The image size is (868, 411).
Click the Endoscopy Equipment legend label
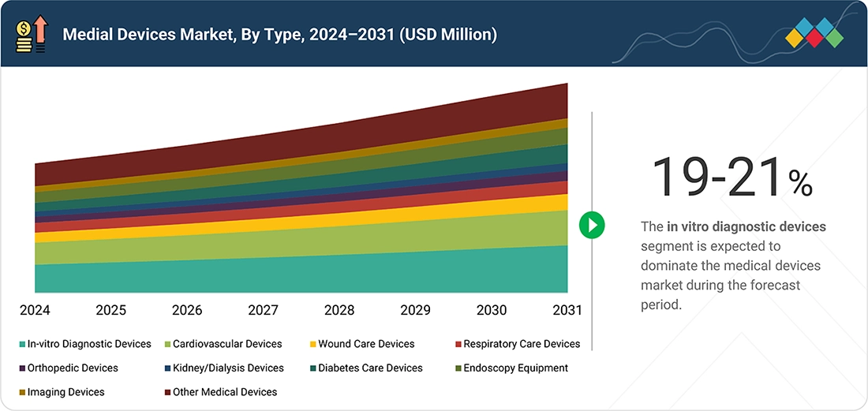(516, 368)
